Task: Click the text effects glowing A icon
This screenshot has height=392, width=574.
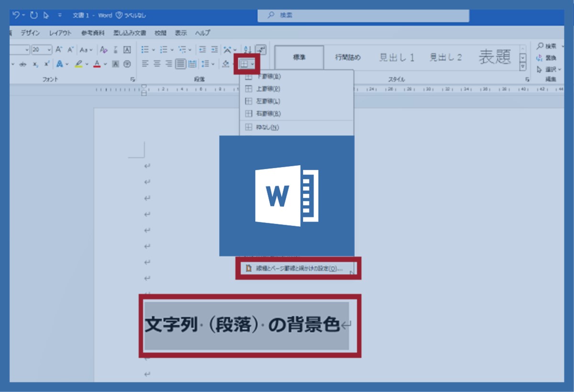Action: click(x=60, y=64)
